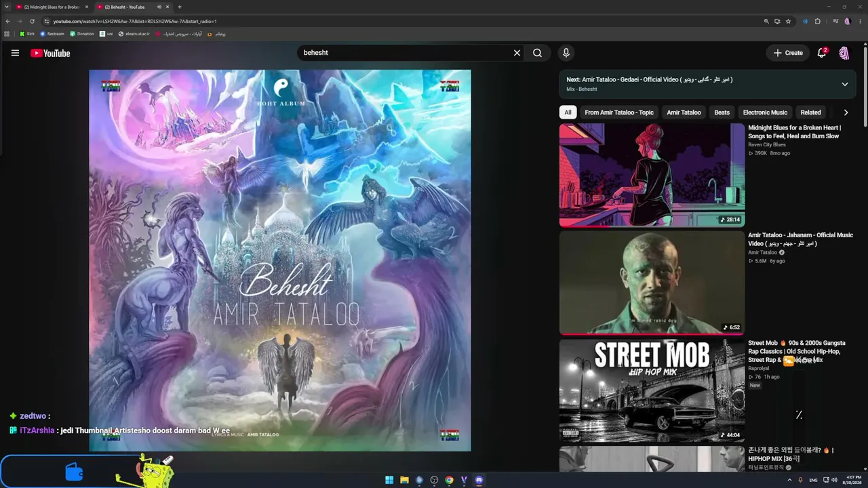
Task: Pick the Electronic Music chip
Action: tap(765, 113)
